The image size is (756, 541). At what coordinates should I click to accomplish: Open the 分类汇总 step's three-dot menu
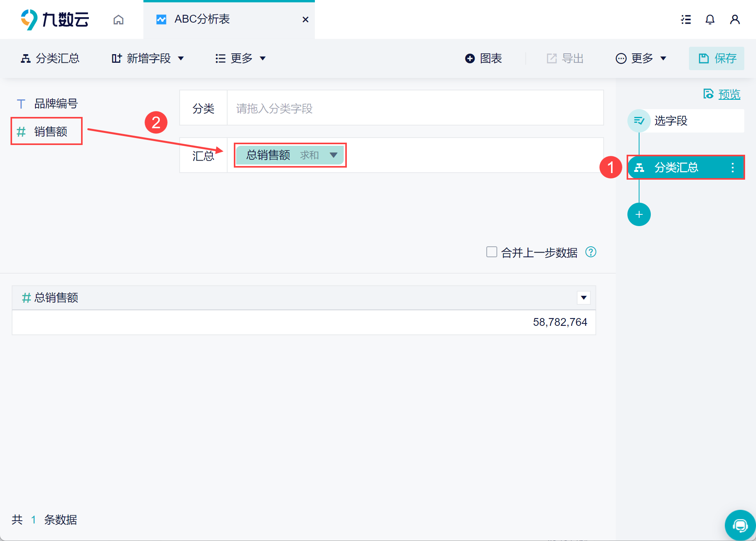(733, 168)
